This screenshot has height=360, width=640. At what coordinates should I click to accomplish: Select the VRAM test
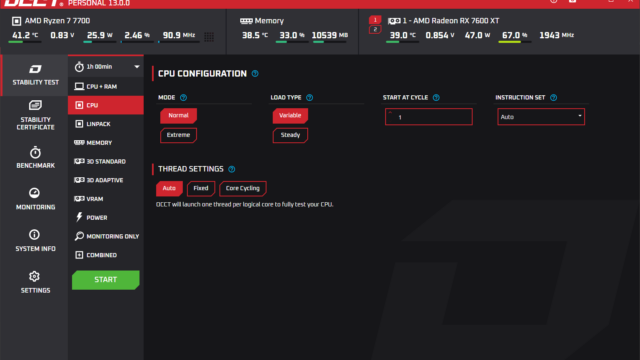pos(106,199)
